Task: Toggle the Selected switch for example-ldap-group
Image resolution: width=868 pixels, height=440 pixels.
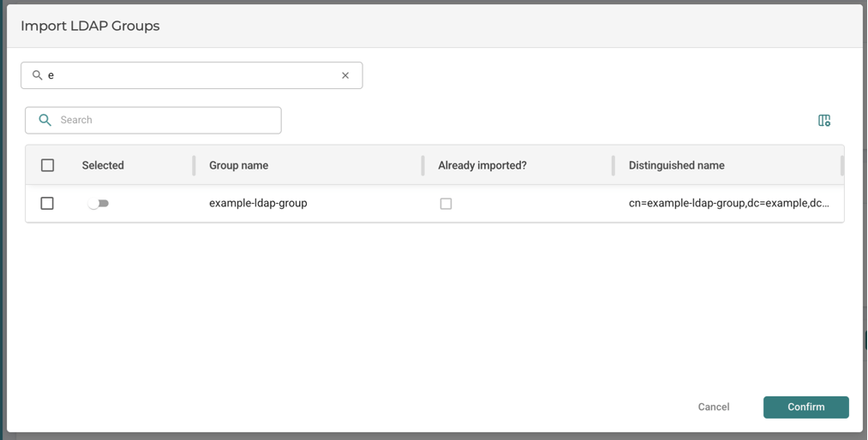Action: 99,204
